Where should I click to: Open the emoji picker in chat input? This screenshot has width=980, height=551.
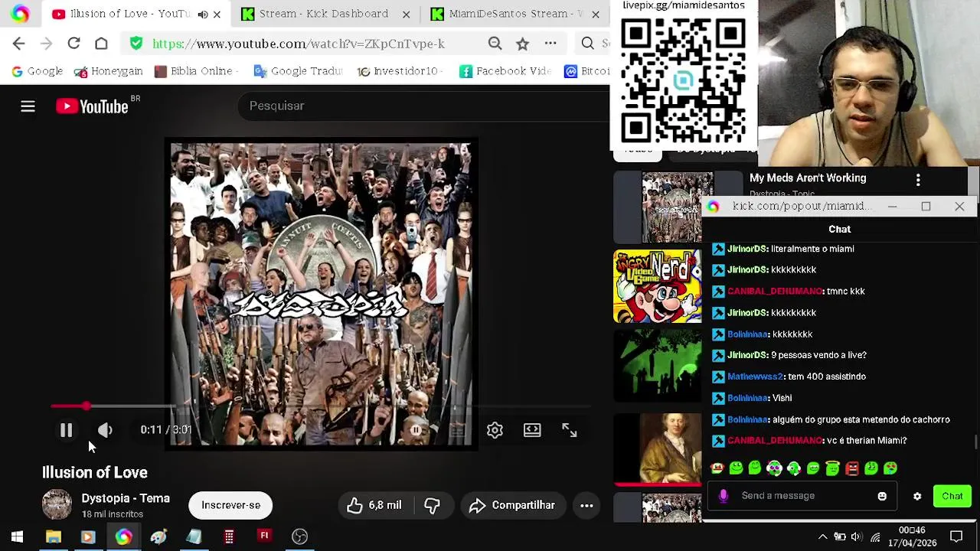point(882,496)
